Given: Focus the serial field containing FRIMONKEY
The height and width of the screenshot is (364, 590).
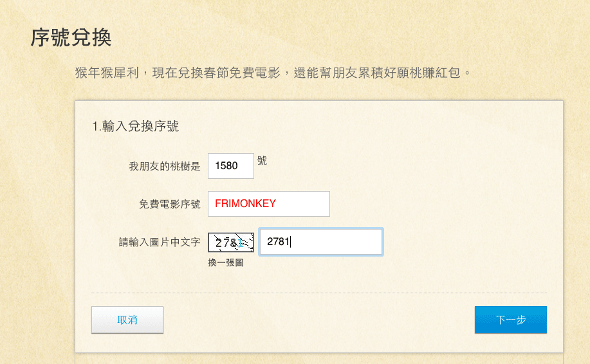Looking at the screenshot, I should coord(269,204).
